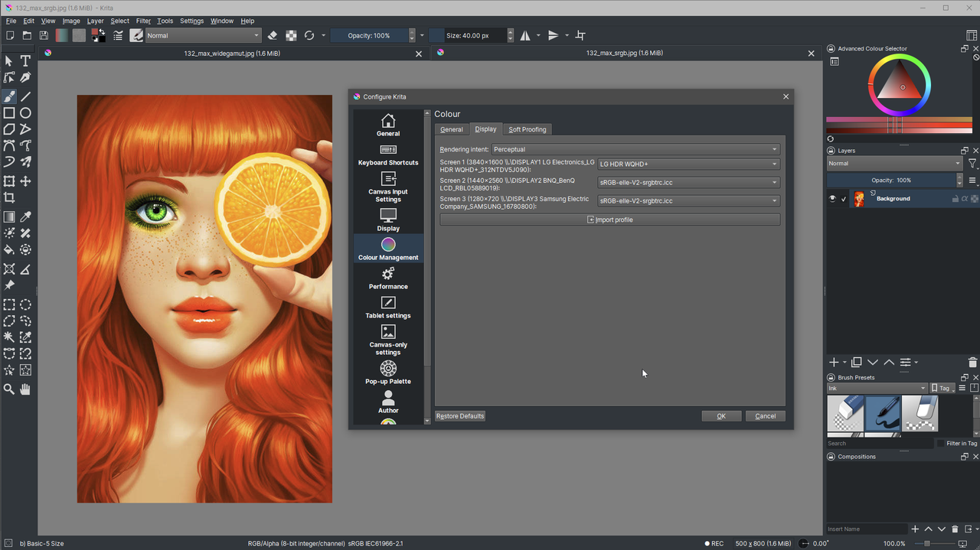Select the Fill bucket tool
The height and width of the screenshot is (550, 980).
(x=9, y=249)
